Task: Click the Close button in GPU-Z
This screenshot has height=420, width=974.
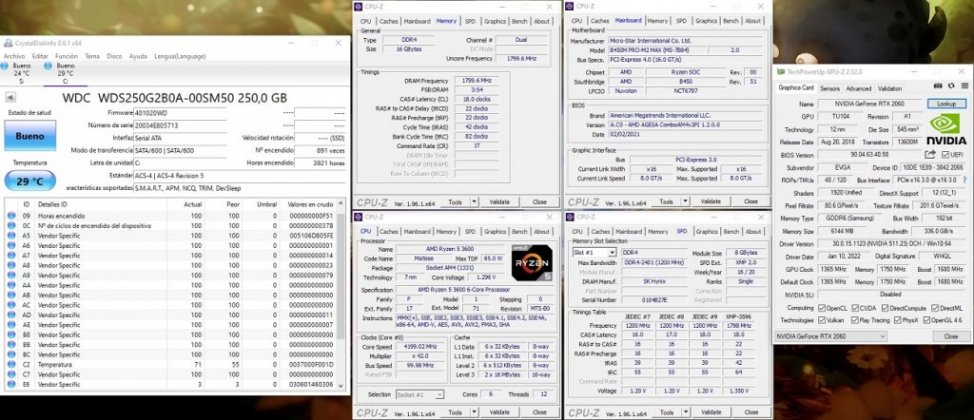Action: point(950,336)
